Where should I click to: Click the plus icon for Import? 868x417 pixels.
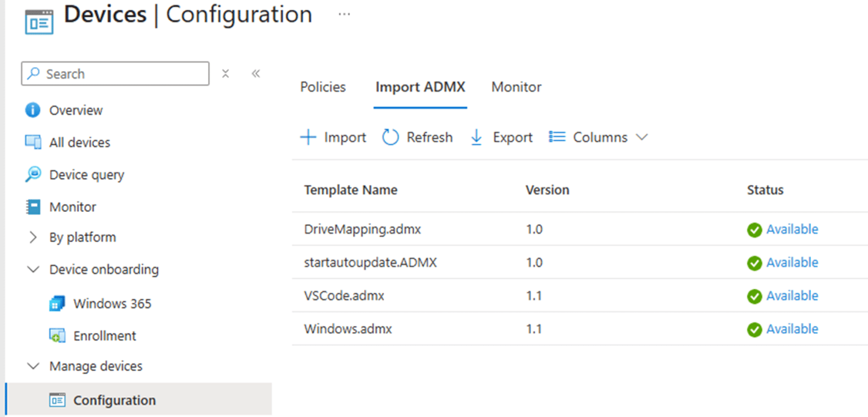pyautogui.click(x=308, y=137)
